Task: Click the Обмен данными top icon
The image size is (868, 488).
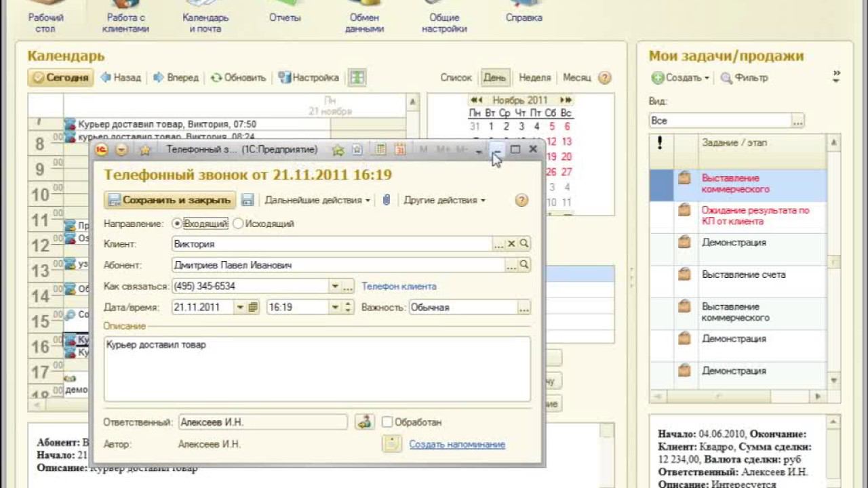Action: (x=365, y=16)
